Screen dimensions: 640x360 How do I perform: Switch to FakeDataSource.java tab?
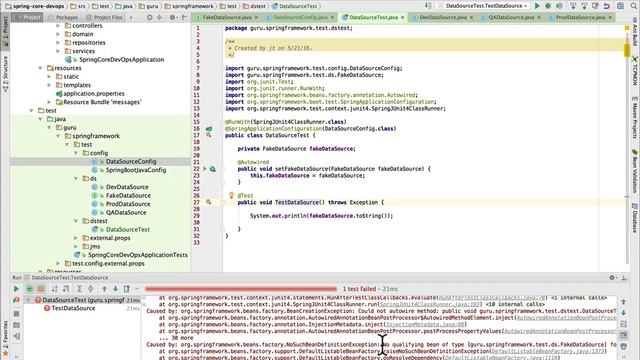[x=227, y=18]
